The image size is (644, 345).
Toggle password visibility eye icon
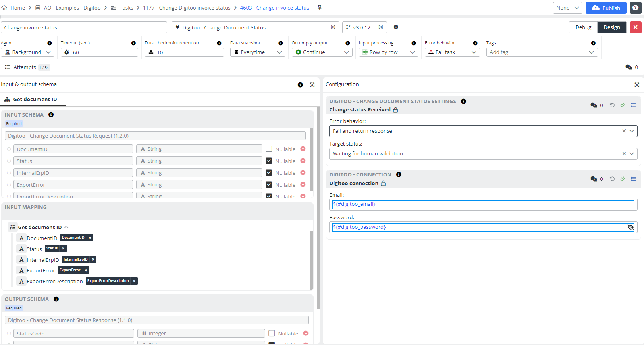(x=631, y=227)
